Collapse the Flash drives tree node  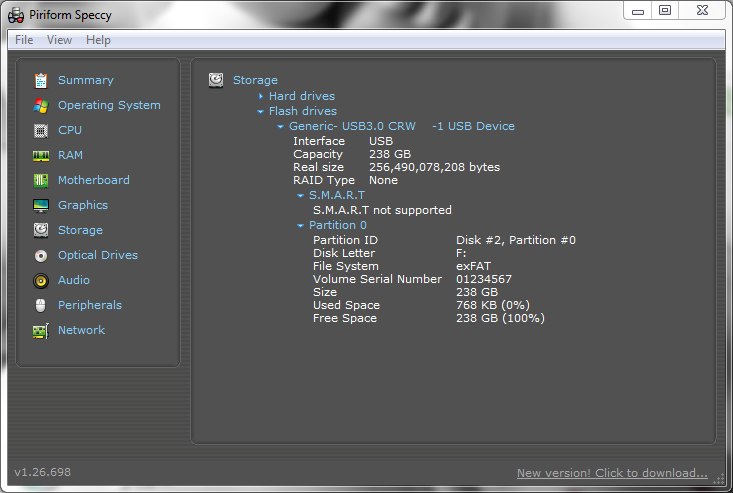261,111
